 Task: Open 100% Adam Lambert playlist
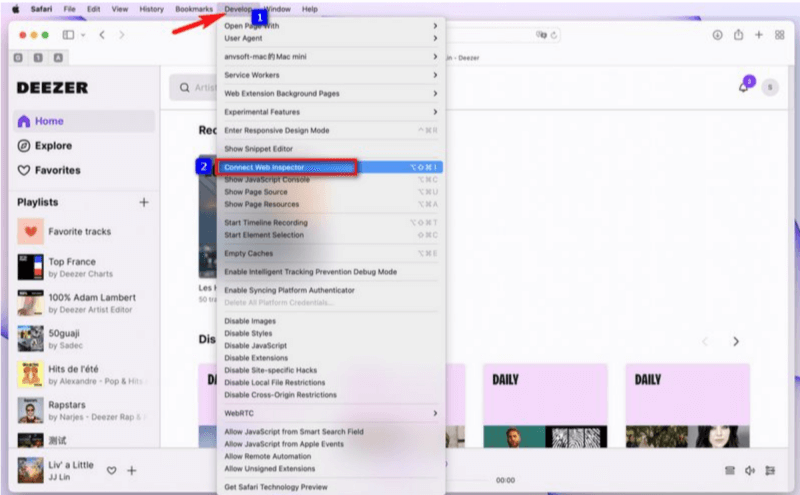click(77, 303)
